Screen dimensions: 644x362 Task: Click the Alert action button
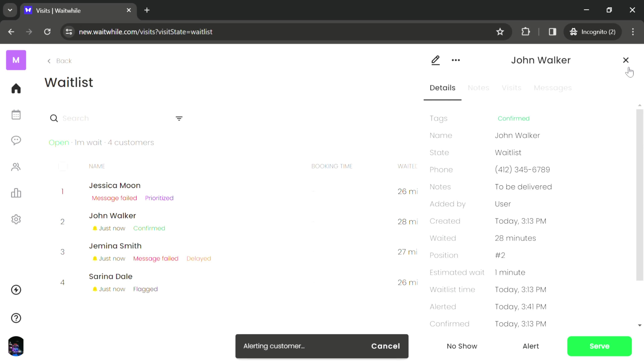tap(530, 346)
